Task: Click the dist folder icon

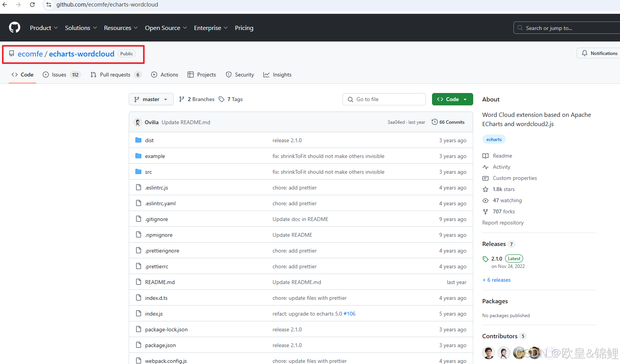Action: [x=138, y=140]
